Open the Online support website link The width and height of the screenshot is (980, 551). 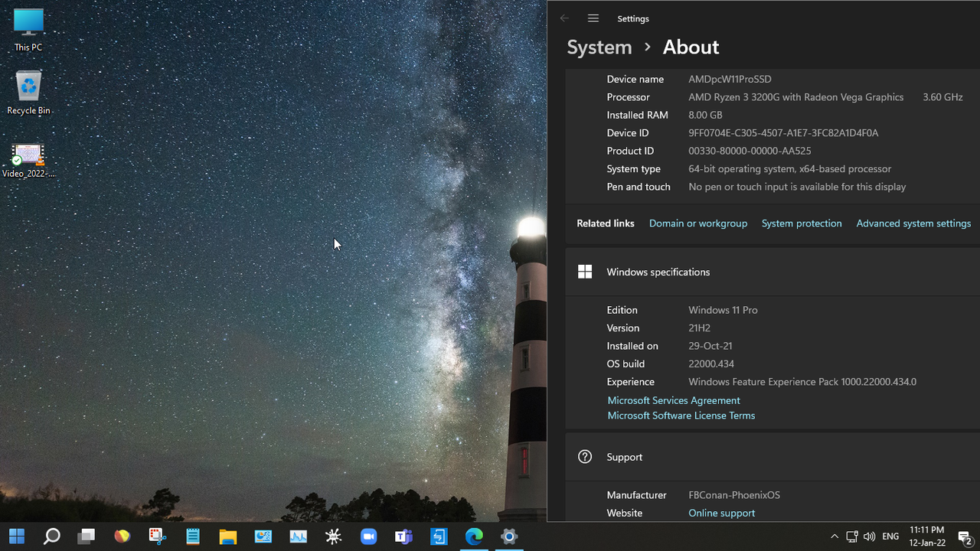[x=722, y=513]
